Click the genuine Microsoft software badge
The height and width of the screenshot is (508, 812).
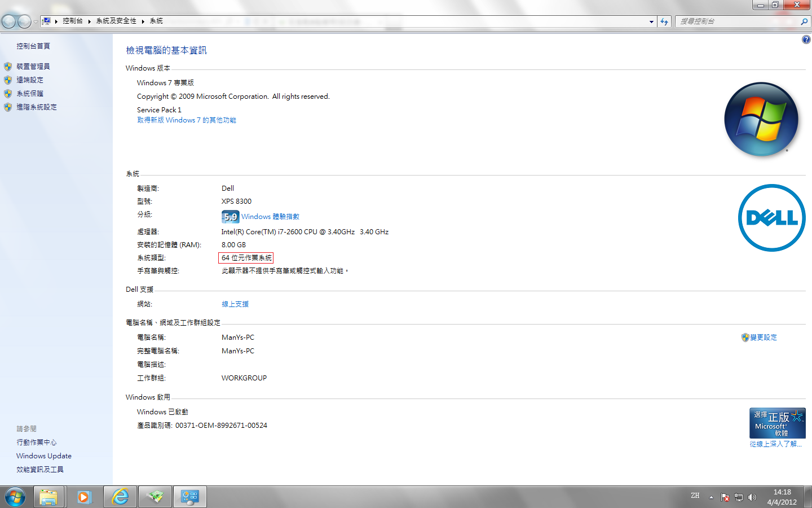777,423
